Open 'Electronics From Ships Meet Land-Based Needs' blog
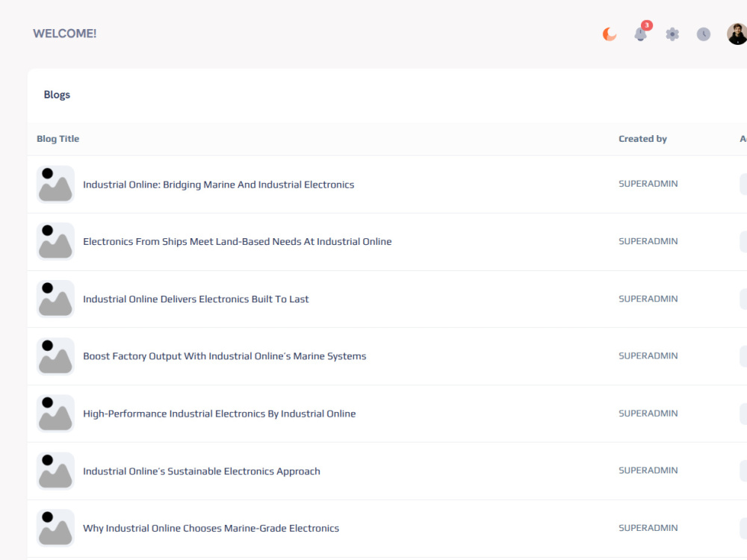747x560 pixels. coord(238,241)
